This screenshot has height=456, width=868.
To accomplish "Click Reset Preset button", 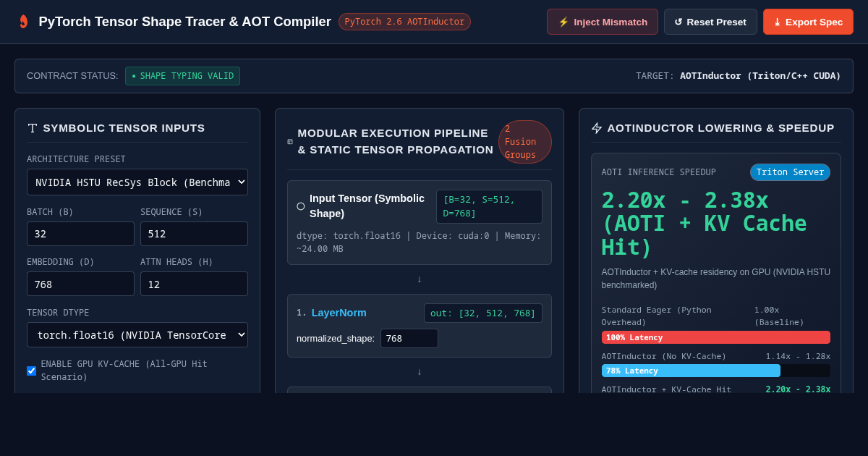I will [710, 22].
